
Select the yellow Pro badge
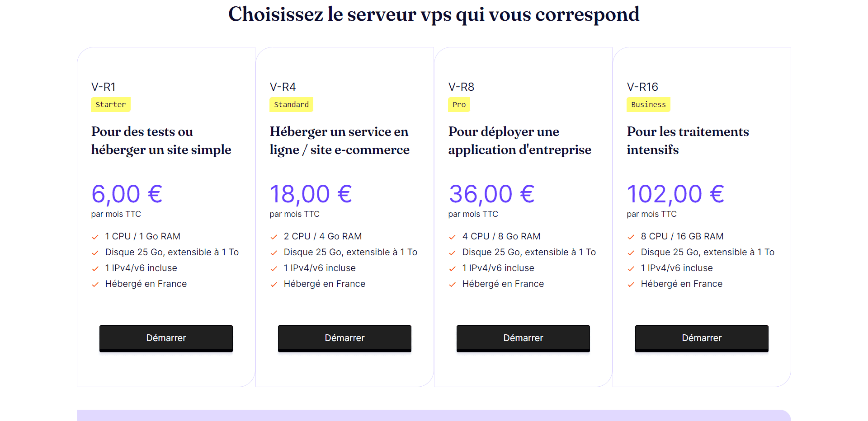tap(459, 104)
